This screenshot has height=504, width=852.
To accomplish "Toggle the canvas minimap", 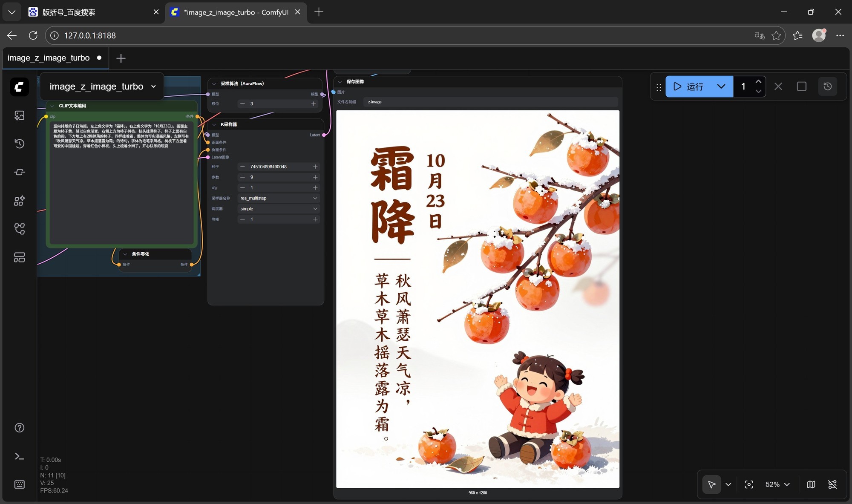I will (x=811, y=484).
